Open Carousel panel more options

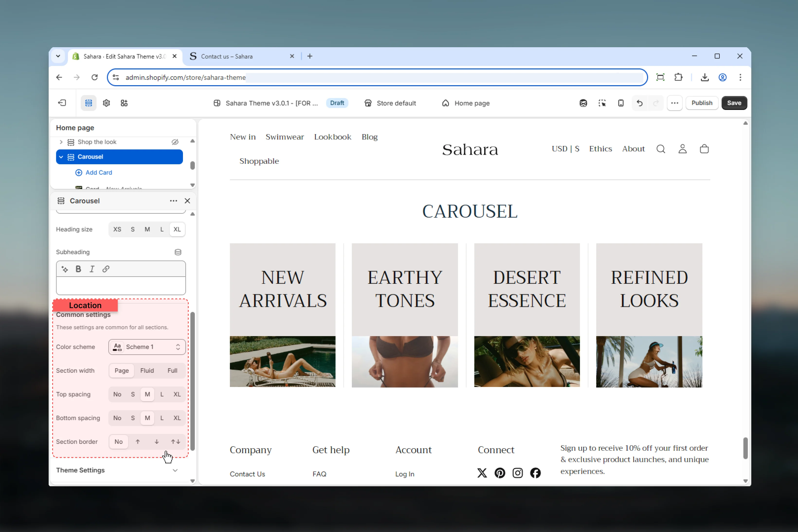point(173,201)
